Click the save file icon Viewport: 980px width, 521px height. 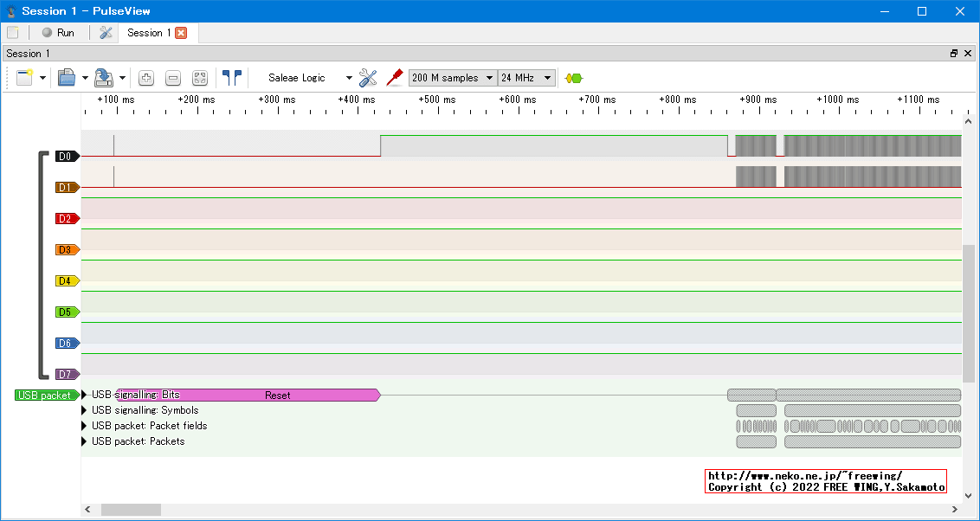coord(103,78)
